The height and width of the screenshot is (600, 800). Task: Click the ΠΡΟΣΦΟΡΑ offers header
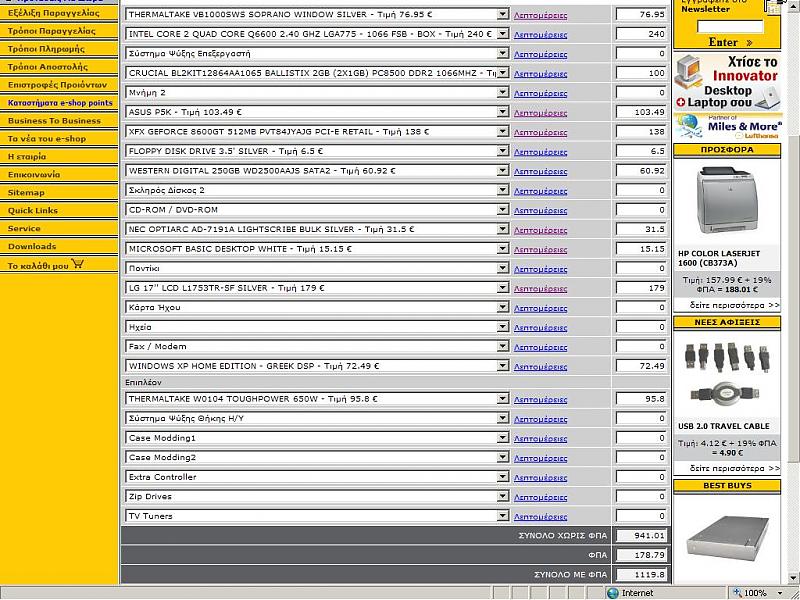tap(727, 150)
